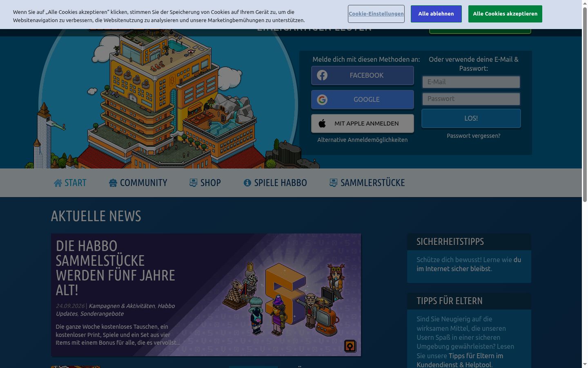Image resolution: width=588 pixels, height=368 pixels.
Task: Reject cookies with Alle ablehnen
Action: tap(436, 14)
